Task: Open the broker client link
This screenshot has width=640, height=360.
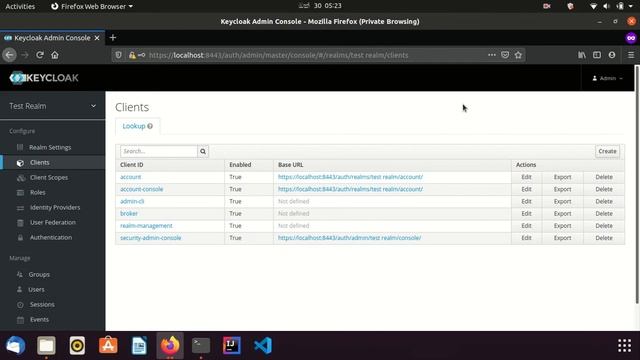Action: point(129,213)
